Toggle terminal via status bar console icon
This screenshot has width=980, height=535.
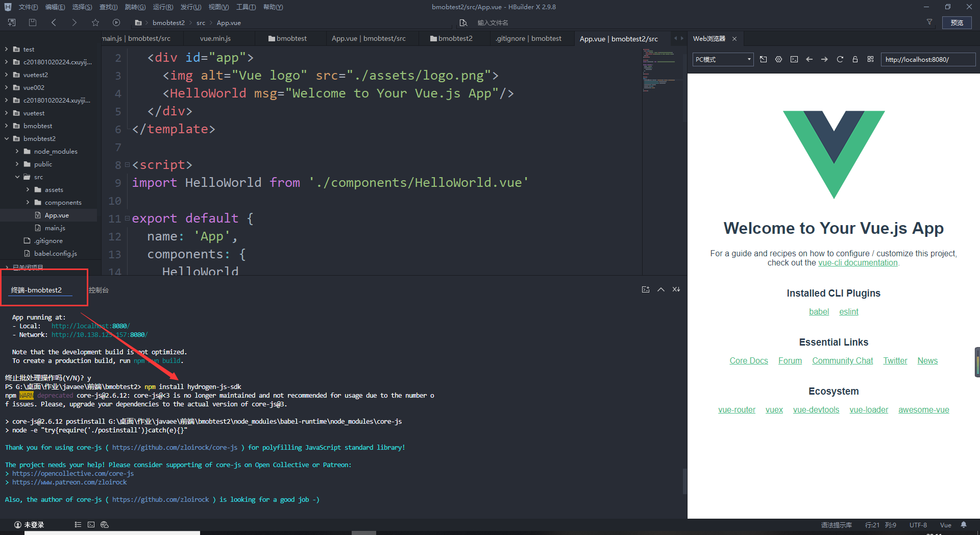(91, 525)
